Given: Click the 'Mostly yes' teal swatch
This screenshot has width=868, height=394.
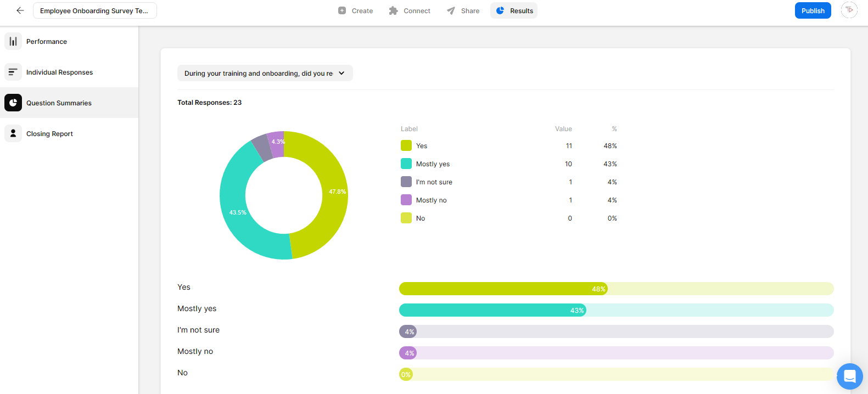Looking at the screenshot, I should point(406,164).
